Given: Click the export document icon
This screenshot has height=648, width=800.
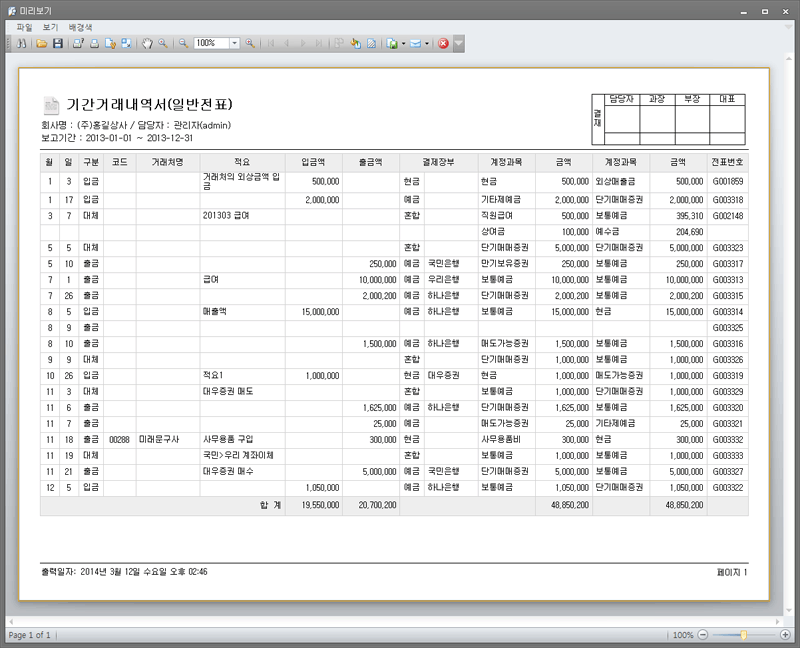Looking at the screenshot, I should coord(392,43).
